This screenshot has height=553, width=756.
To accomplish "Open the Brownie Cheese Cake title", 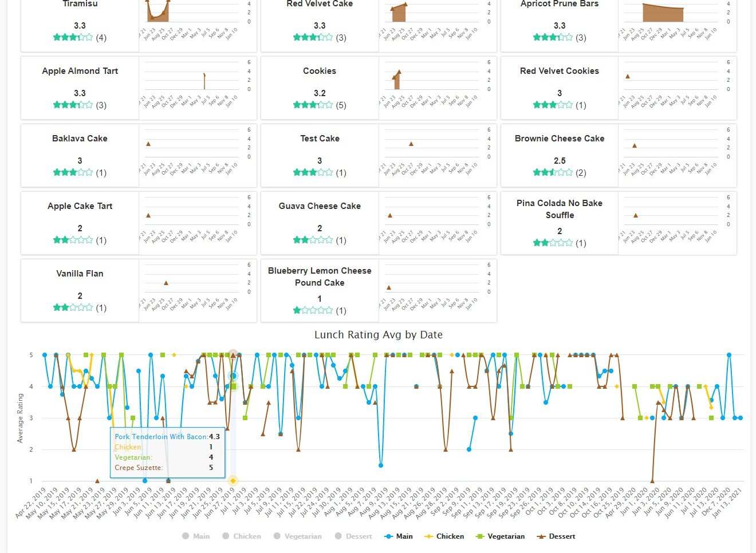I will point(560,139).
